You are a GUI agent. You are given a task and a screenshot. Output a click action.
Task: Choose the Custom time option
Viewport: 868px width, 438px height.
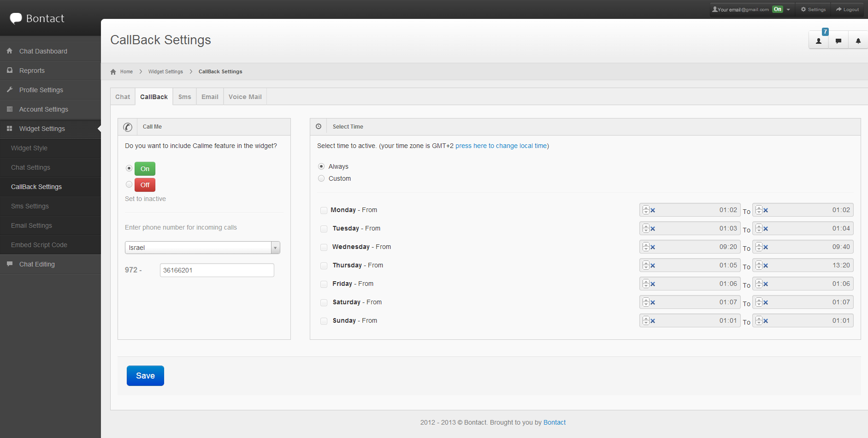pos(321,178)
